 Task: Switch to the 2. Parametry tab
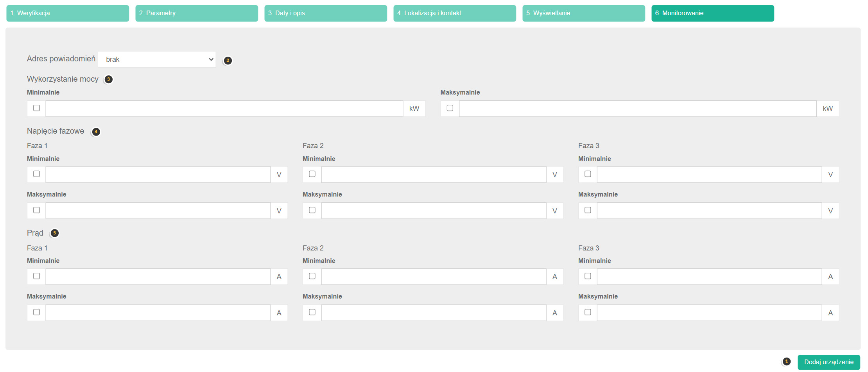197,13
